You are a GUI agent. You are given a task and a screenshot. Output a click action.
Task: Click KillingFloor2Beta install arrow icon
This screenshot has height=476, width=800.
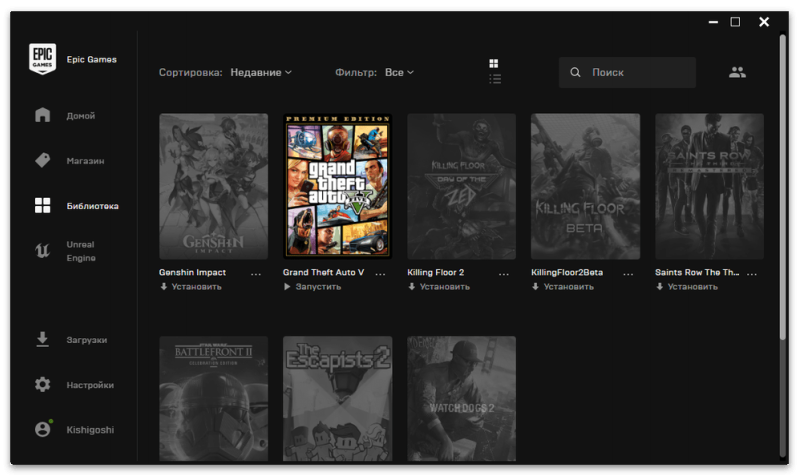[535, 287]
